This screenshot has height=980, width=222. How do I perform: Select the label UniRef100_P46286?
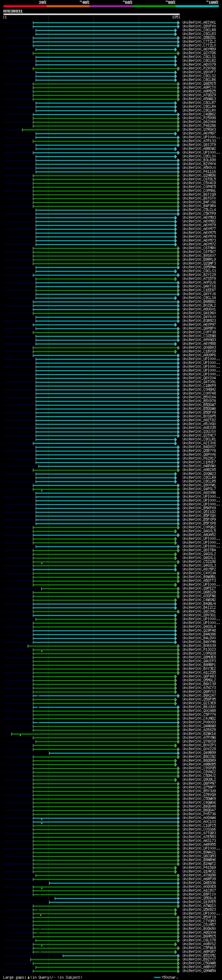199,125
